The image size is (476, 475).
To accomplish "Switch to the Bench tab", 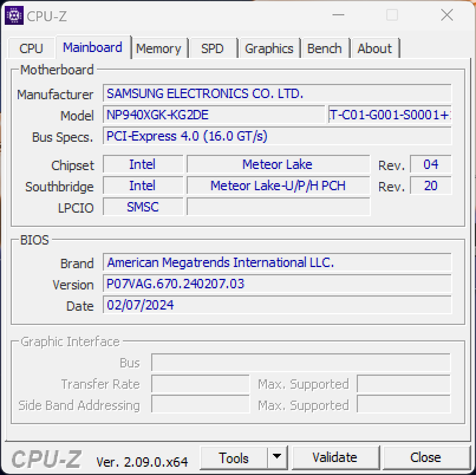I will [324, 48].
